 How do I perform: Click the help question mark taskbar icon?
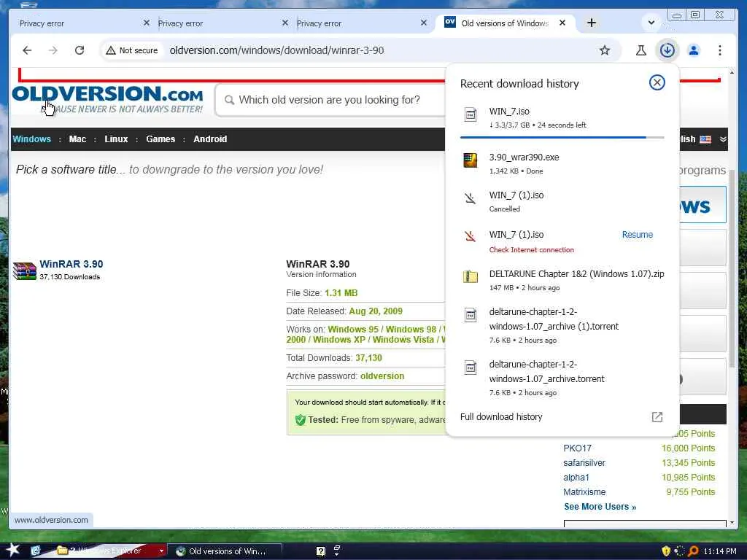coord(321,551)
